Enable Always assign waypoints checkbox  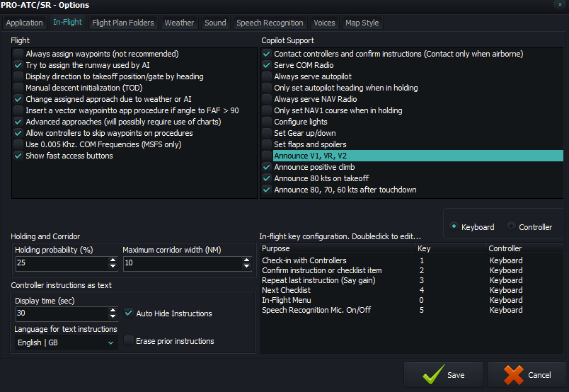[18, 54]
